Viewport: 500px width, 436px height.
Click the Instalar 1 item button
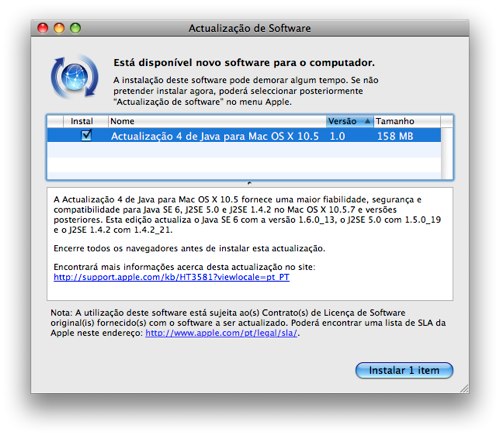pos(404,370)
